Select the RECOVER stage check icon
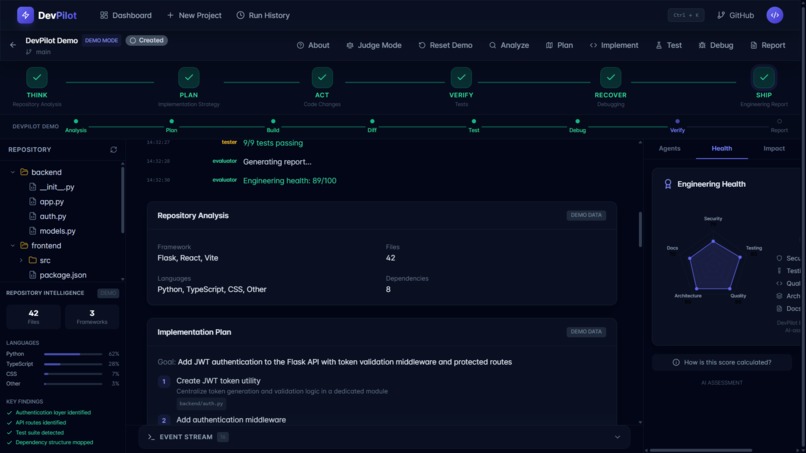This screenshot has height=453, width=806. click(611, 78)
